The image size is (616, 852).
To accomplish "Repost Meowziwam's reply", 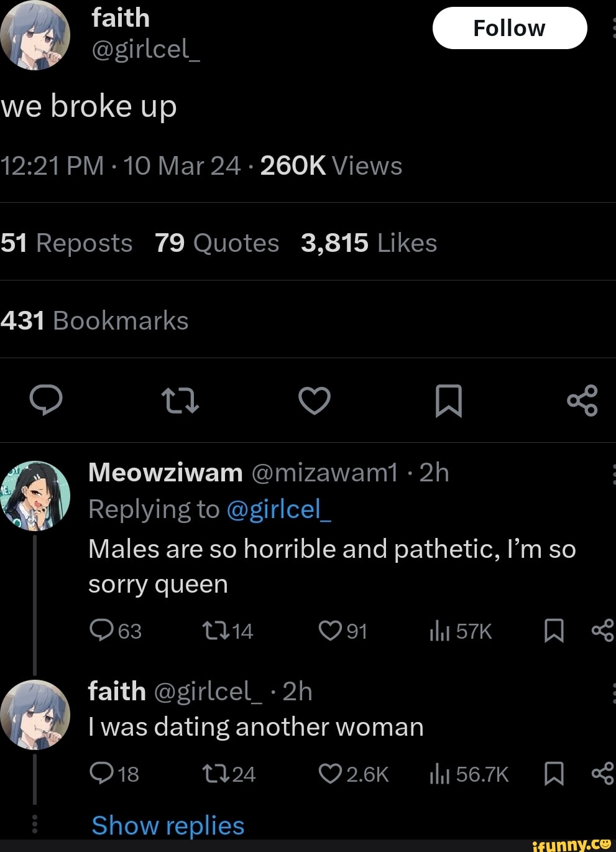I will [216, 631].
